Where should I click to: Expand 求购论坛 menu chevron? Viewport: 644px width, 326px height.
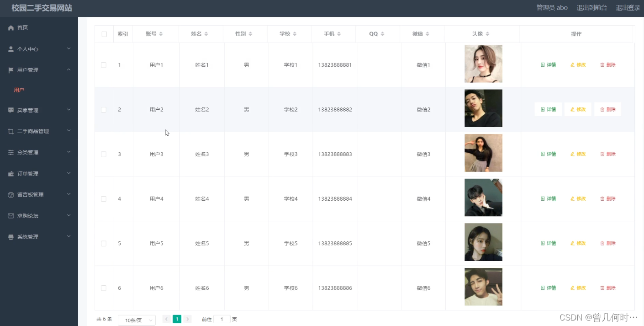point(69,215)
